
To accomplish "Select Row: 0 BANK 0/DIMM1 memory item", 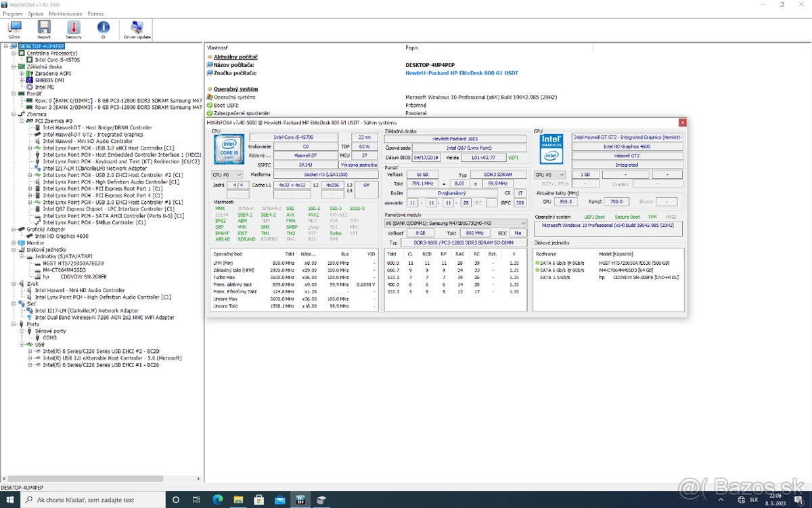I will point(118,100).
